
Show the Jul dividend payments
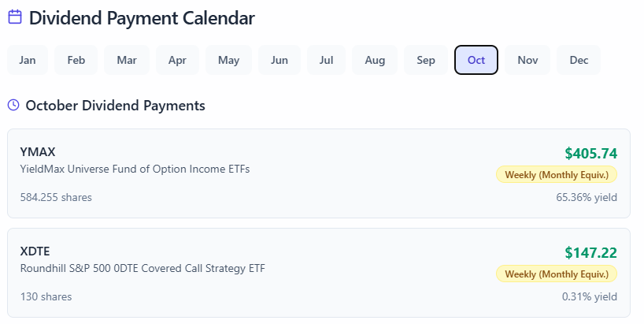tap(327, 60)
